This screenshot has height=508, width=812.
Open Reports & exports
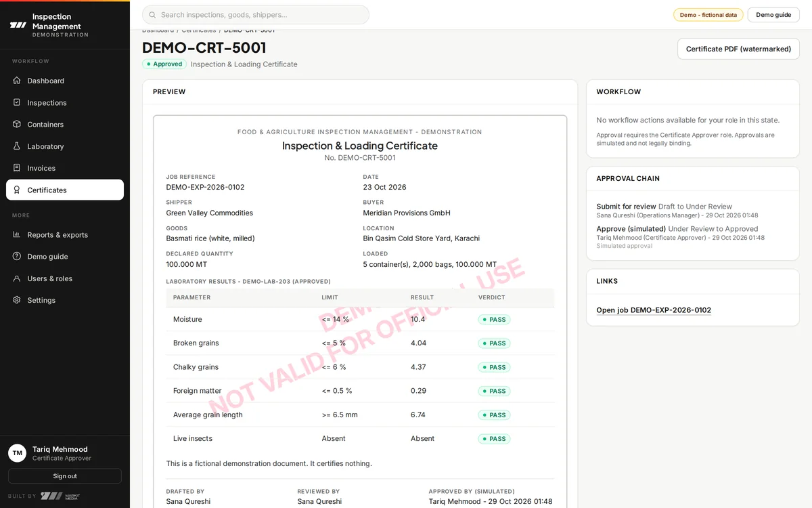pyautogui.click(x=65, y=234)
